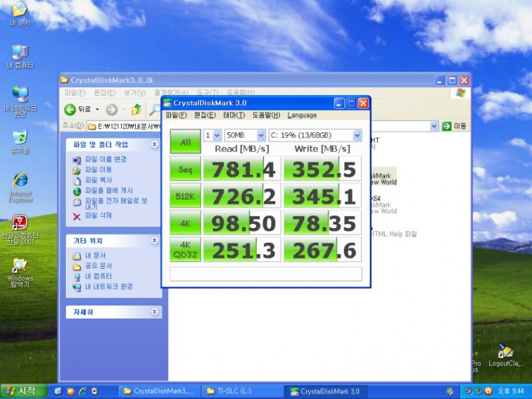Open the drive selection dropdown C: 19%
The width and height of the screenshot is (532, 399).
315,135
